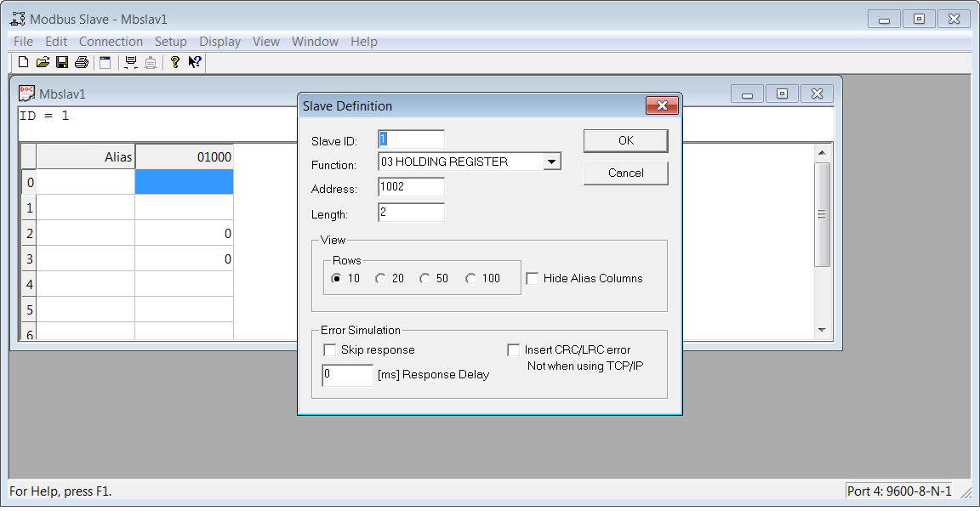Click the Response Delay milliseconds field

(x=347, y=375)
